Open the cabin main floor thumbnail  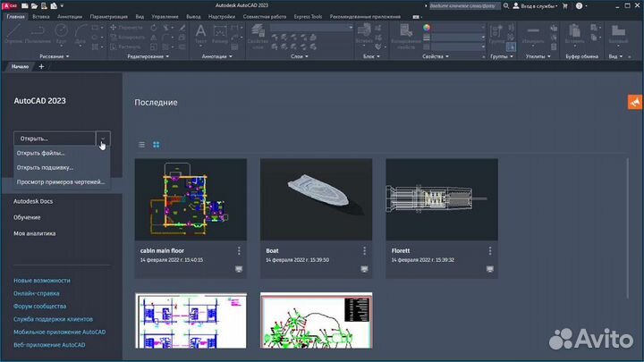pos(191,199)
